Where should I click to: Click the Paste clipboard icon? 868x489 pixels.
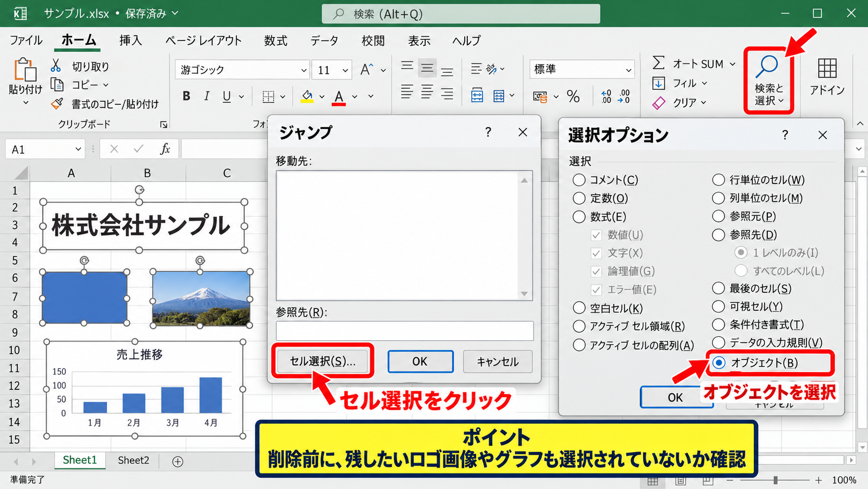[x=25, y=69]
